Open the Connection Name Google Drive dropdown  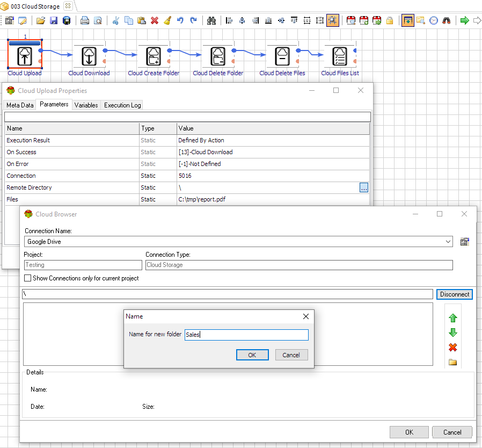448,242
